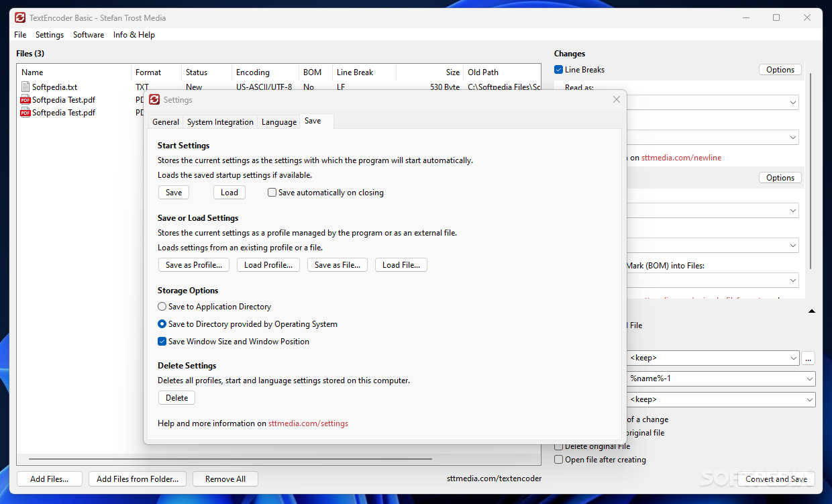Image resolution: width=832 pixels, height=504 pixels.
Task: Open the Software menu
Action: (89, 35)
